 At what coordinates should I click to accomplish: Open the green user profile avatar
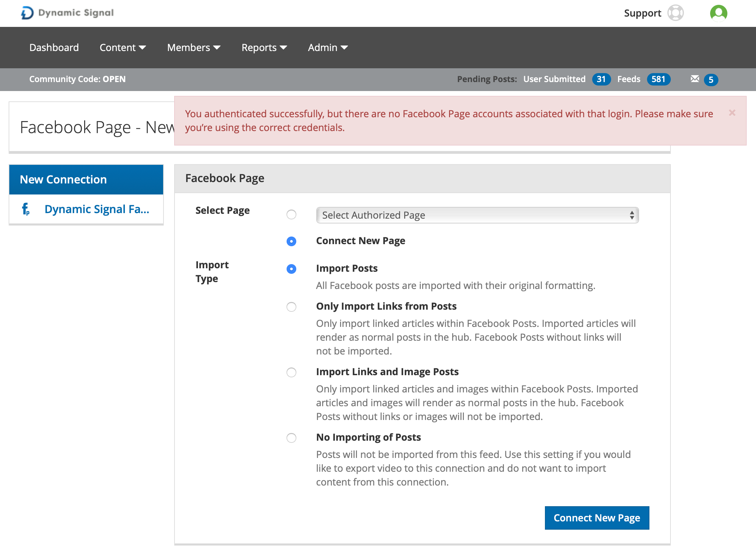pyautogui.click(x=718, y=13)
